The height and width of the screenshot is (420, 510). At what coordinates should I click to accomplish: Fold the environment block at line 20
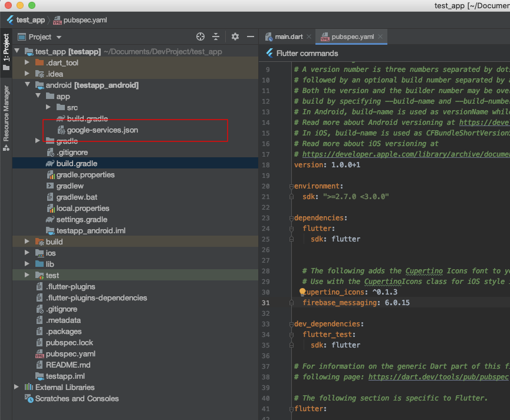coord(291,186)
